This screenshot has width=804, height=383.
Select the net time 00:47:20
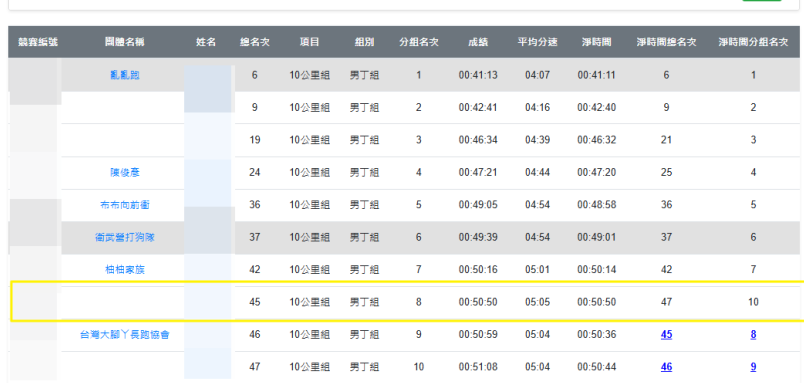pyautogui.click(x=596, y=172)
